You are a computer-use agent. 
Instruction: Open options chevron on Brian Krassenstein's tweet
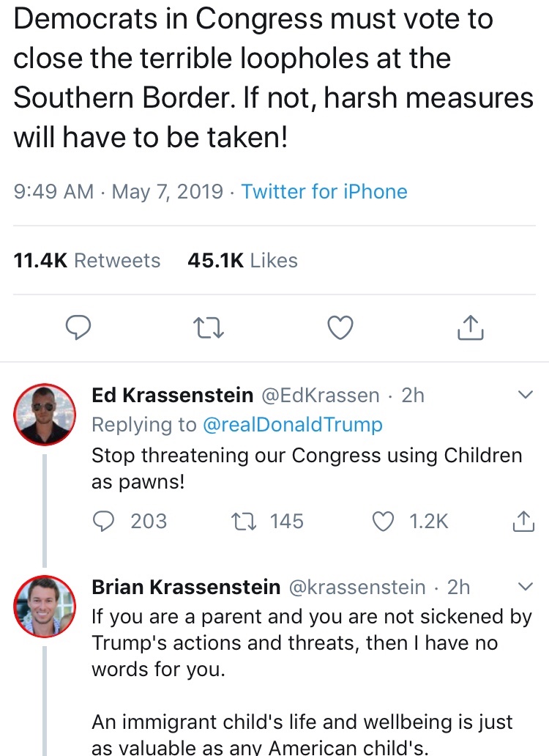pos(525,587)
